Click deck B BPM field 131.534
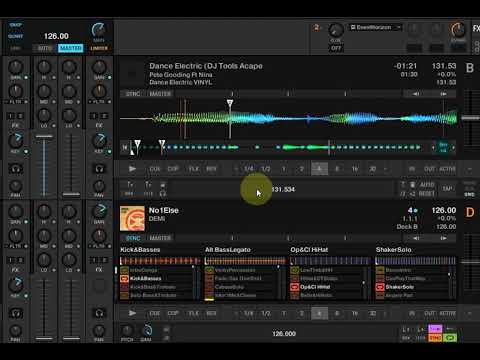The image size is (480, 360). point(283,189)
